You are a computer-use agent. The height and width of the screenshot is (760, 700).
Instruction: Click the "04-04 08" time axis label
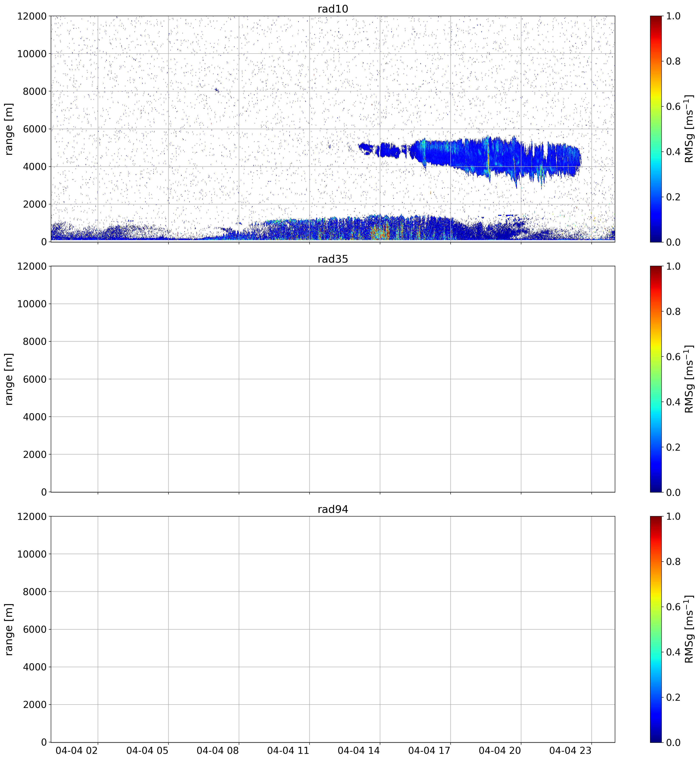[x=218, y=750]
